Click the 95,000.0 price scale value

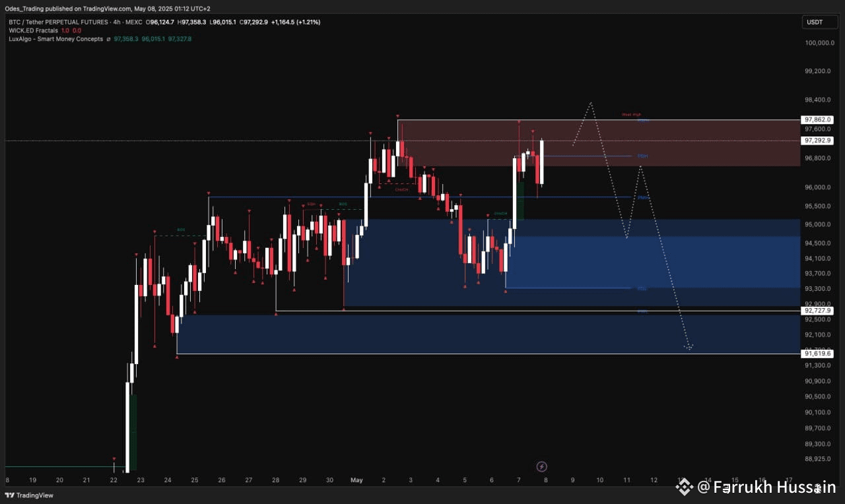click(818, 225)
